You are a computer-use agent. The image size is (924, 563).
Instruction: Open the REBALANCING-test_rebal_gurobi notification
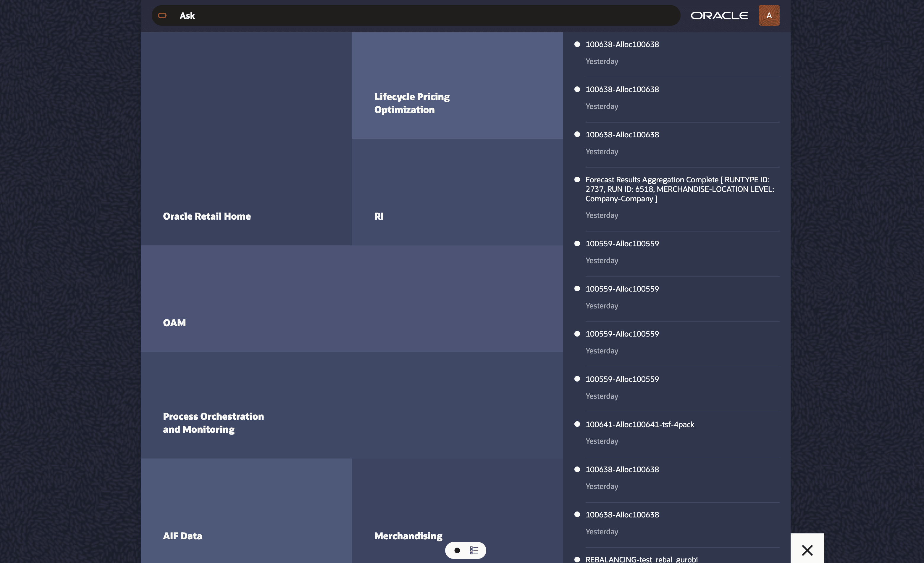(x=642, y=559)
